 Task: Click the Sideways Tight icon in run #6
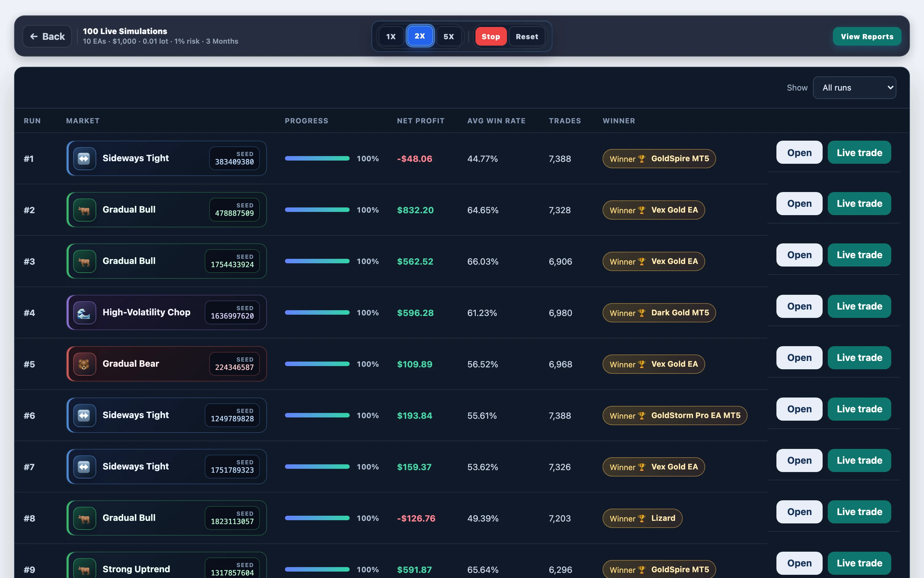point(84,415)
